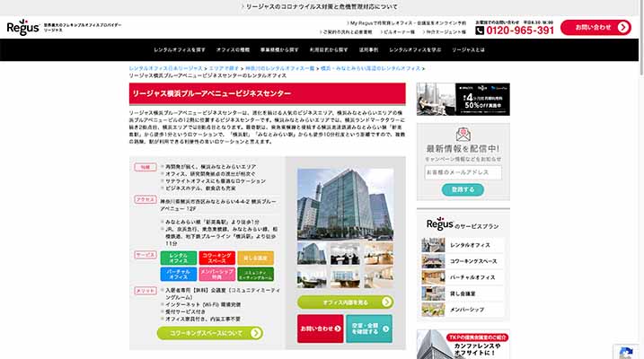Viewport: 644px width, 359px height.
Task: Select the top-right lounge interior thumbnail
Action: 379,253
